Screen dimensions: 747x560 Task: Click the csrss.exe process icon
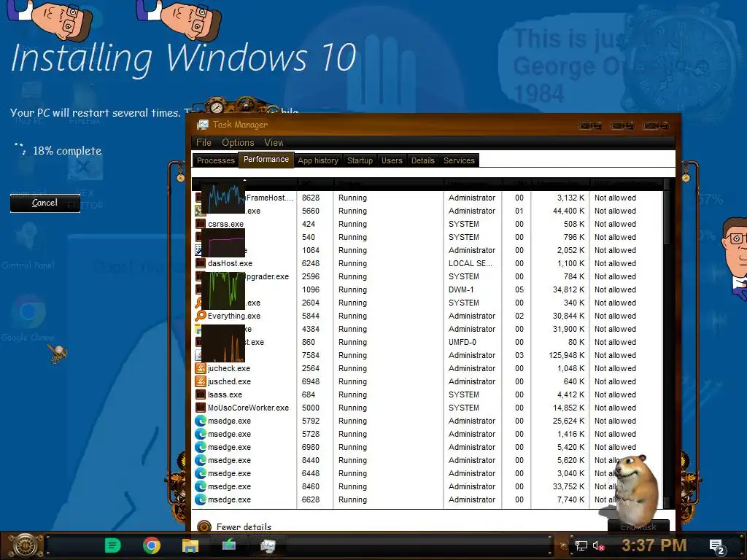pos(201,224)
